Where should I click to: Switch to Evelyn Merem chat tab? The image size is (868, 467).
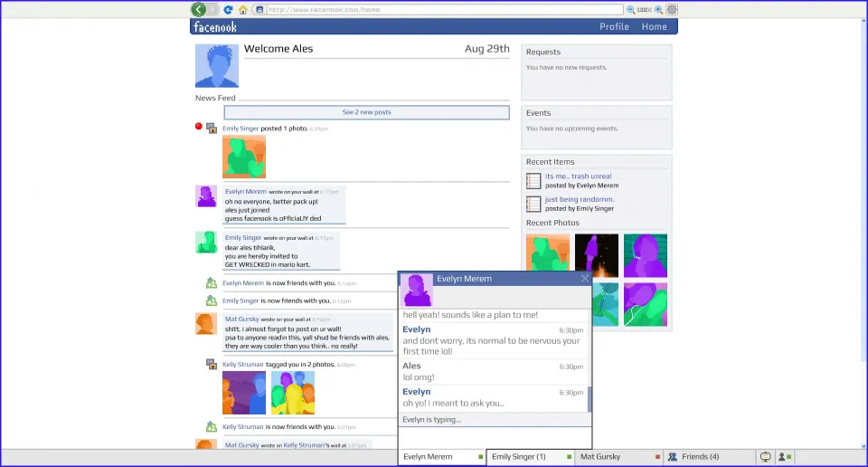pos(442,457)
